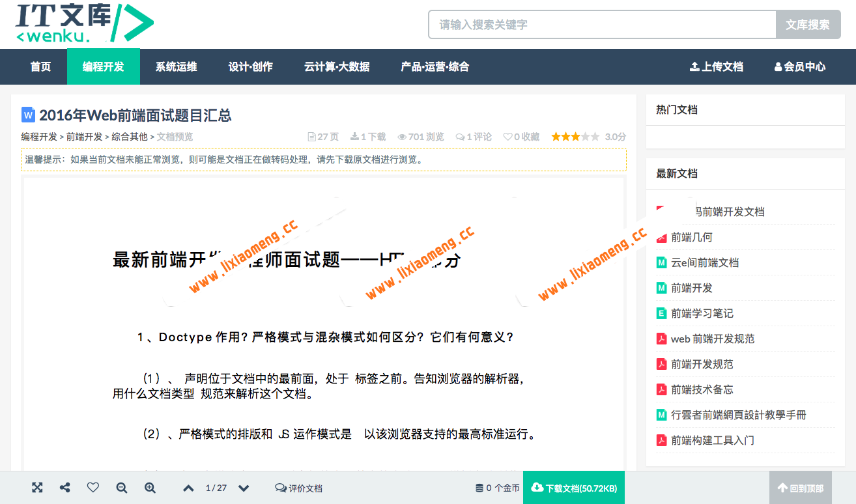Switch to the 编程开发 tab

point(103,66)
